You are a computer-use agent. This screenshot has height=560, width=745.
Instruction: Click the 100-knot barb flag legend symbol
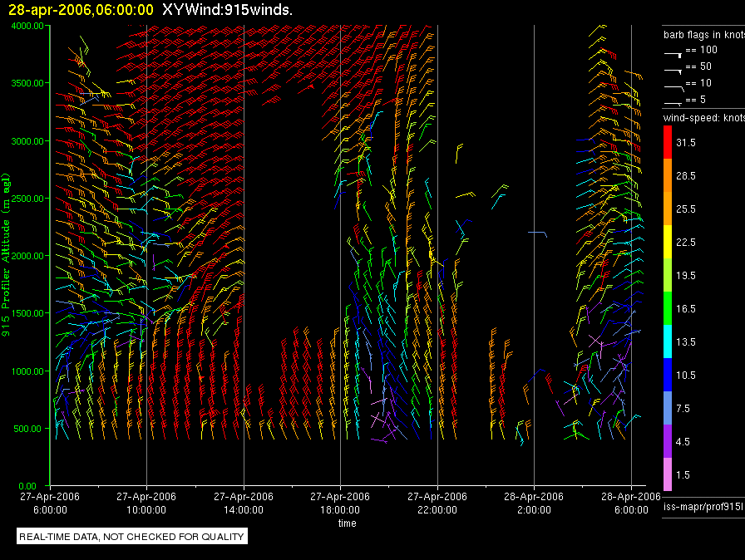click(673, 55)
